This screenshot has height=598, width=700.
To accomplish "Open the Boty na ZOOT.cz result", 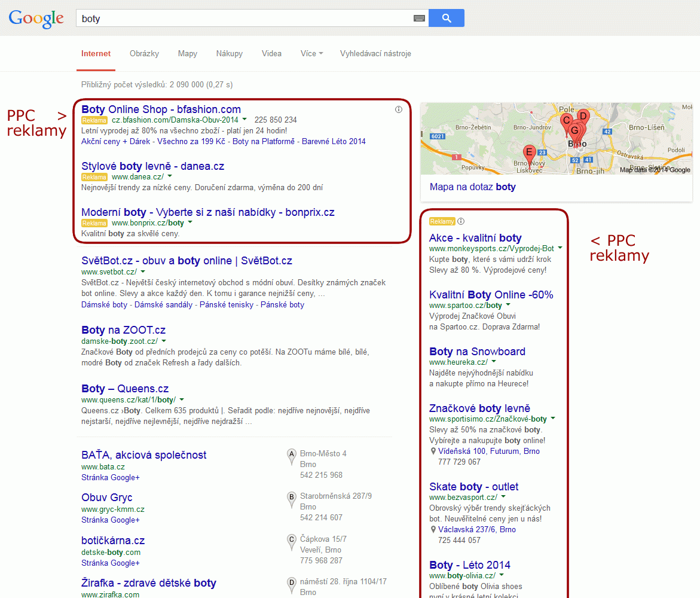I will (123, 329).
